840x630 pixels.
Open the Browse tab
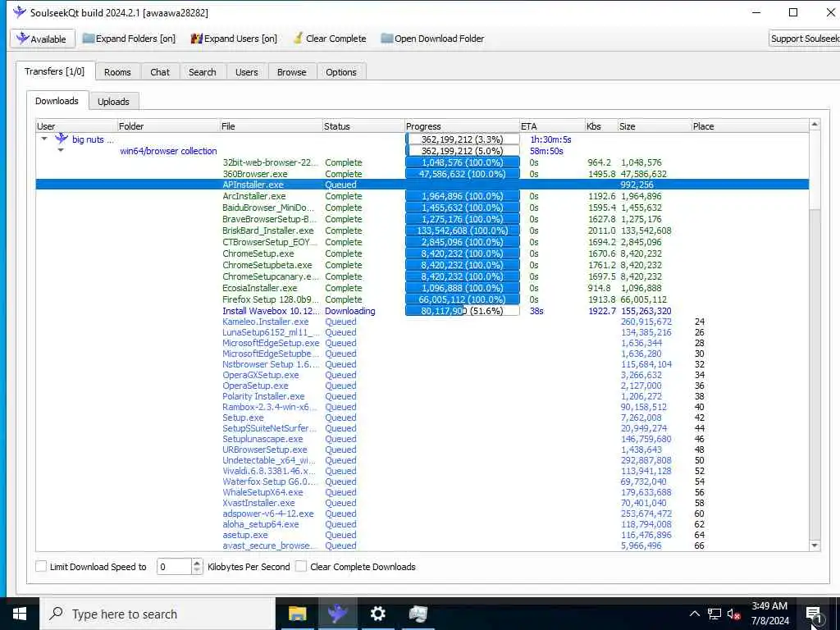tap(291, 72)
